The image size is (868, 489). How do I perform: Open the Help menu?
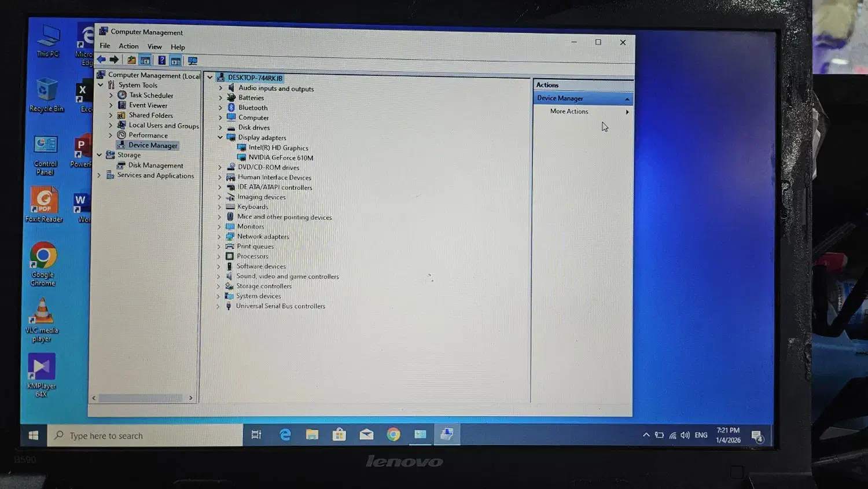[x=178, y=47]
